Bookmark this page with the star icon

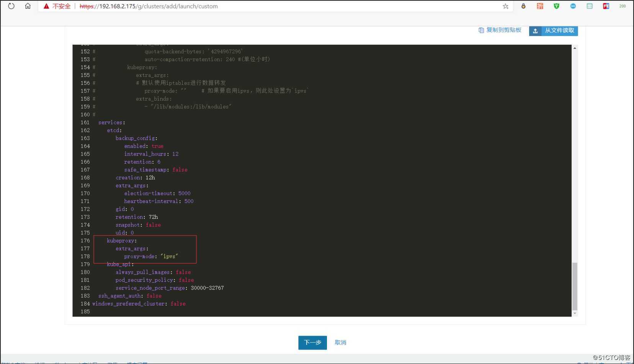click(x=505, y=6)
